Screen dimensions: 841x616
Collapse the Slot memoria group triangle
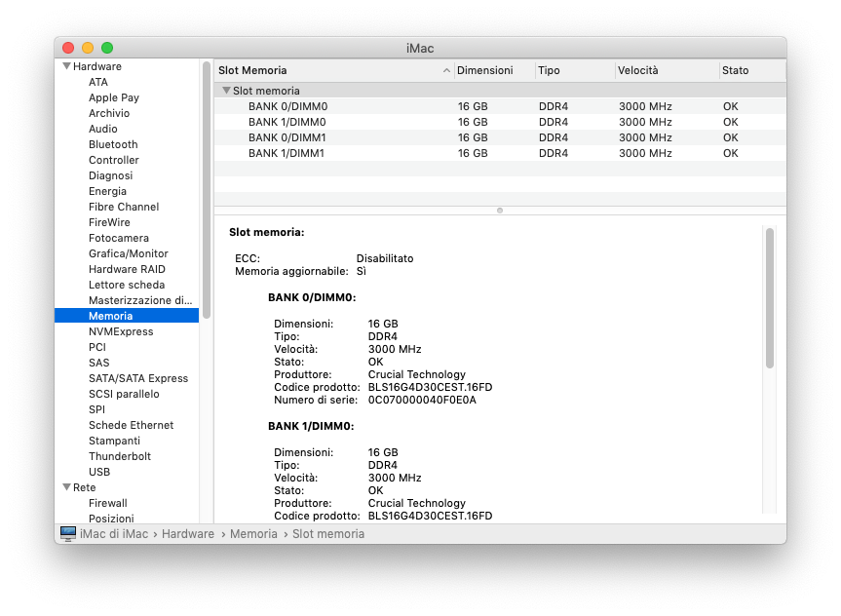226,91
